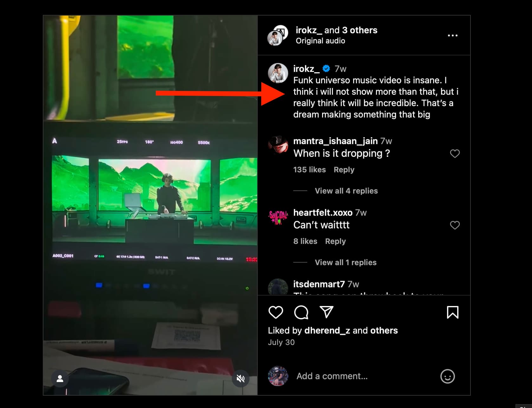Reply to heartfelt.xoxo's comment
This screenshot has width=532, height=408.
[335, 241]
